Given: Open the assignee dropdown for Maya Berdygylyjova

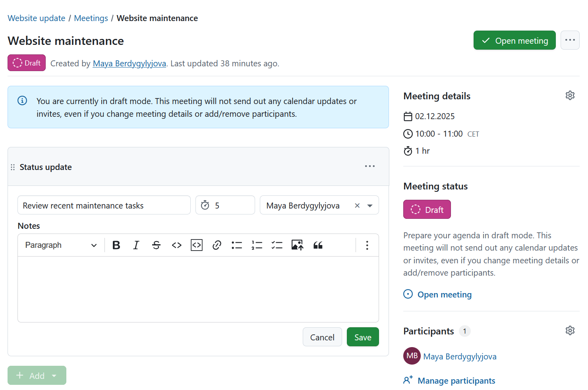Looking at the screenshot, I should pyautogui.click(x=370, y=205).
